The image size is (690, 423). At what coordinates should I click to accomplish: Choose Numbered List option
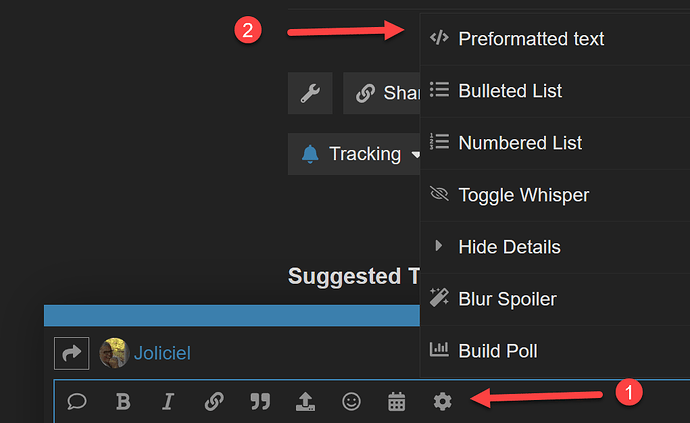[x=520, y=143]
